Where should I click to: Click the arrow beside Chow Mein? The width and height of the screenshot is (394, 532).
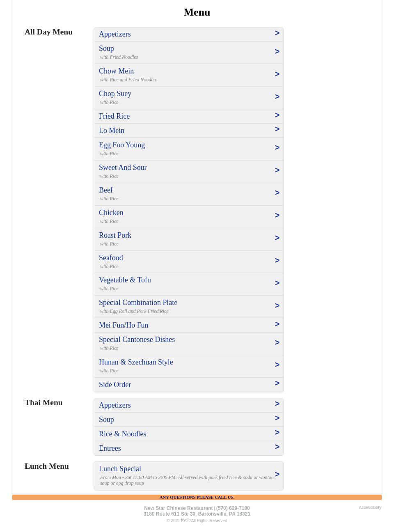pyautogui.click(x=277, y=74)
